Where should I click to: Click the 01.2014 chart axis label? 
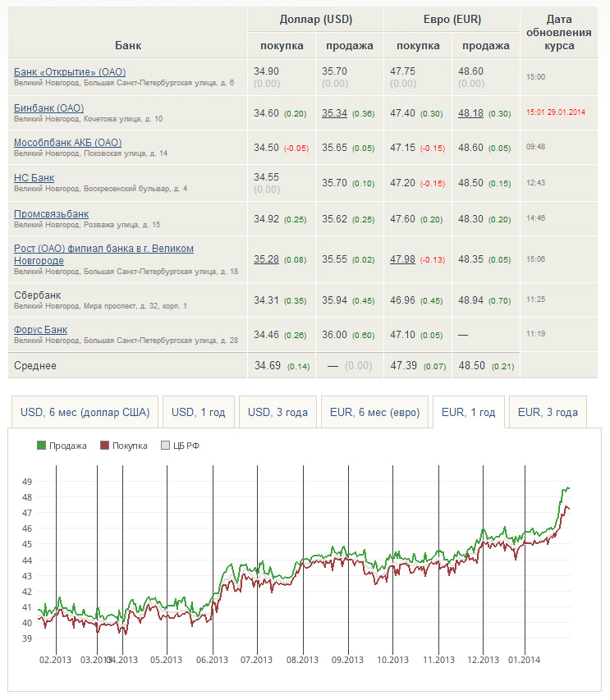(525, 660)
